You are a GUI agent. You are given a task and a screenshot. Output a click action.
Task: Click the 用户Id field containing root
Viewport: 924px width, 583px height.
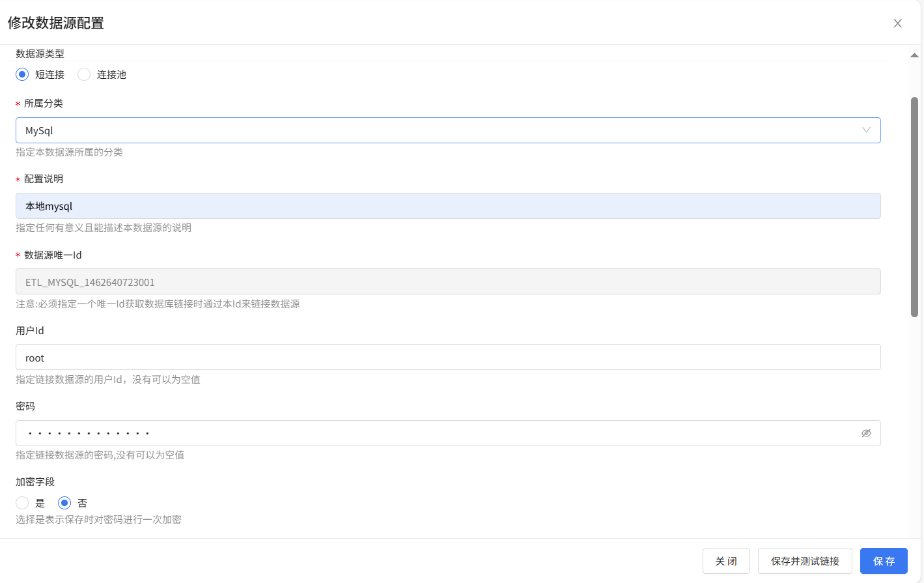click(x=448, y=357)
